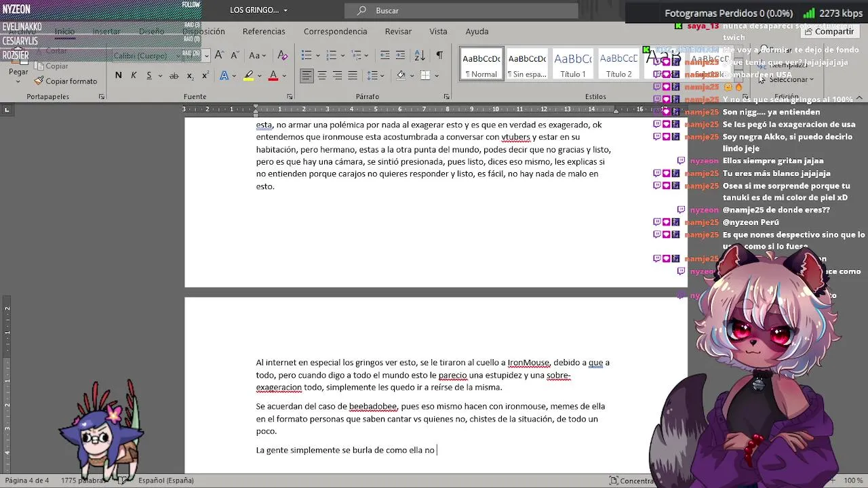This screenshot has height=488, width=868.
Task: Switch to the Revisar tab
Action: pyautogui.click(x=398, y=31)
